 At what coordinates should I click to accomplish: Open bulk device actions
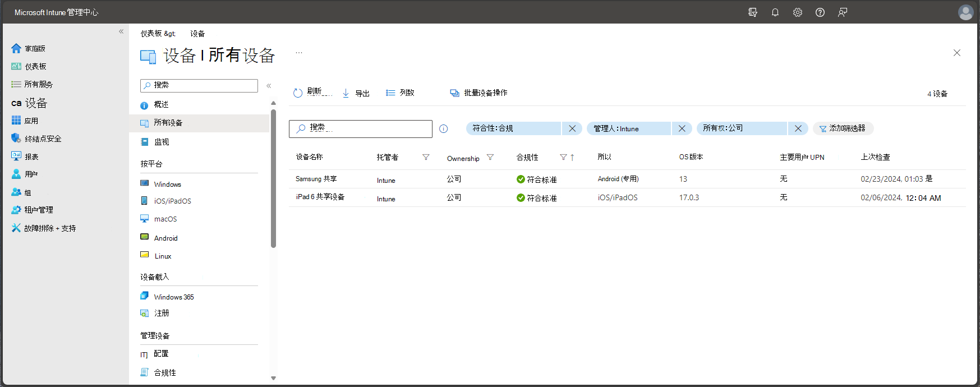click(479, 93)
